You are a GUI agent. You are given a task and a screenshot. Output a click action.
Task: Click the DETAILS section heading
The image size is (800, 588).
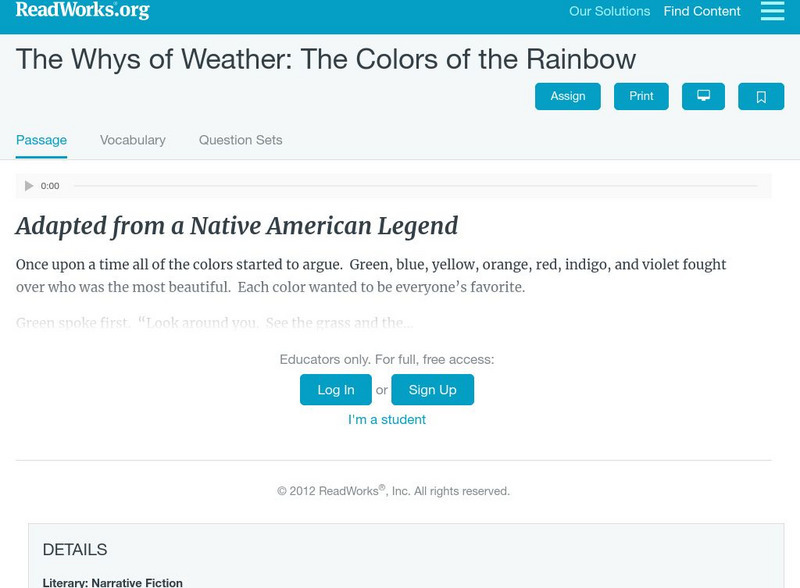click(x=75, y=550)
